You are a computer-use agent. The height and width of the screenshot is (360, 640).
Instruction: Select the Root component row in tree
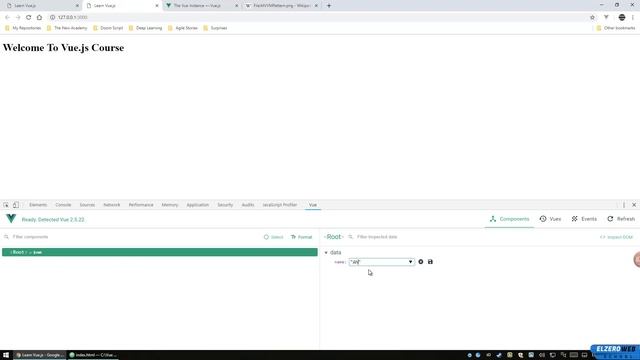pos(160,252)
